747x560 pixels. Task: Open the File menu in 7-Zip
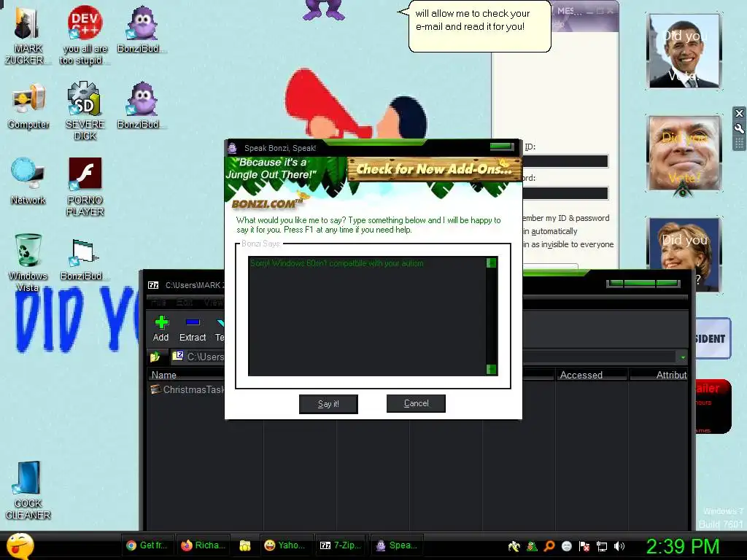[x=158, y=303]
